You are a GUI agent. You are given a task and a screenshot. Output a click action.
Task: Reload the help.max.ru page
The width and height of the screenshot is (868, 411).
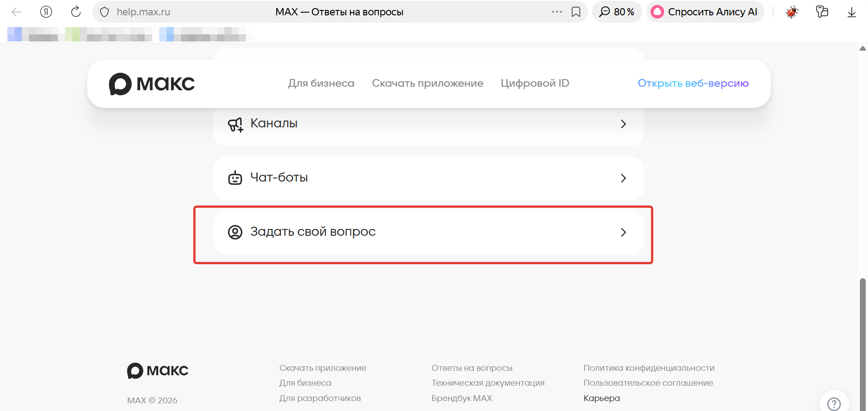coord(76,12)
